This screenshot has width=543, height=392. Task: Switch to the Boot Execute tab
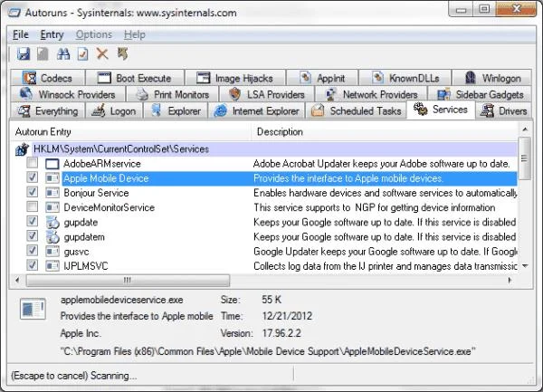pyautogui.click(x=134, y=78)
